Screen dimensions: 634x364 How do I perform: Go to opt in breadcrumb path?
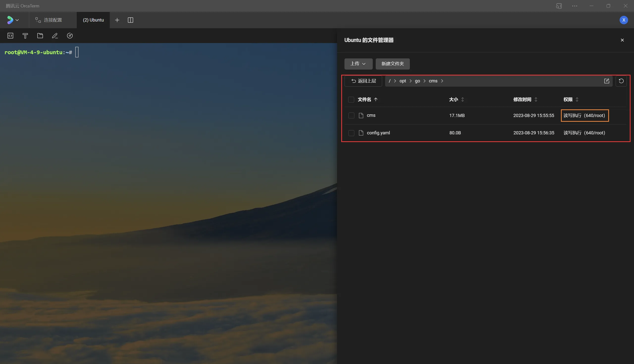(x=403, y=81)
